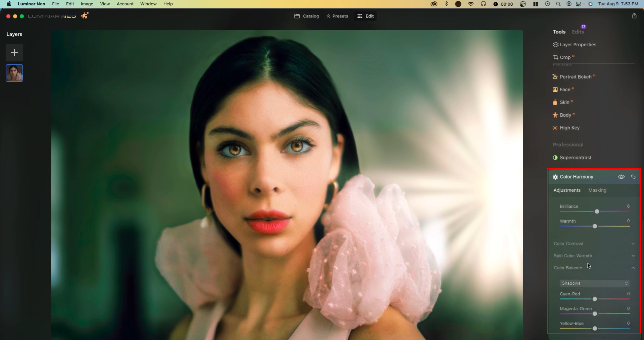644x340 pixels.
Task: Reset the Color Harmony tool
Action: coord(633,177)
